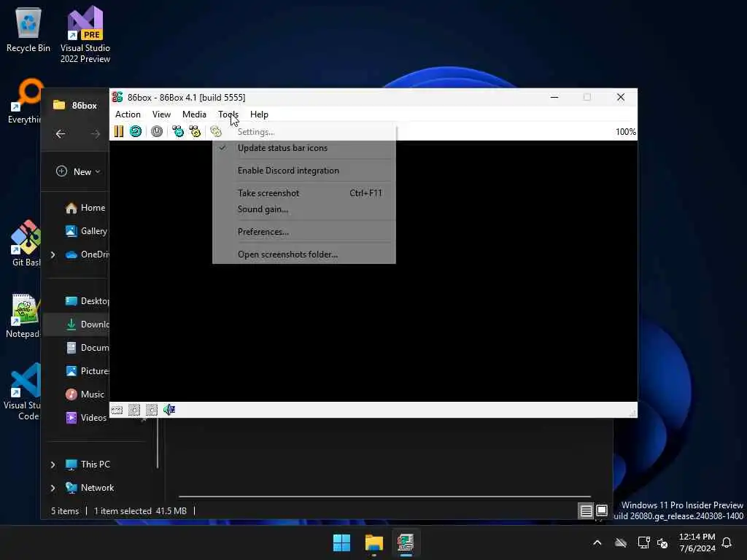Screen dimensions: 747x560
Task: Click the sound speaker icon in status bar
Action: (x=169, y=410)
